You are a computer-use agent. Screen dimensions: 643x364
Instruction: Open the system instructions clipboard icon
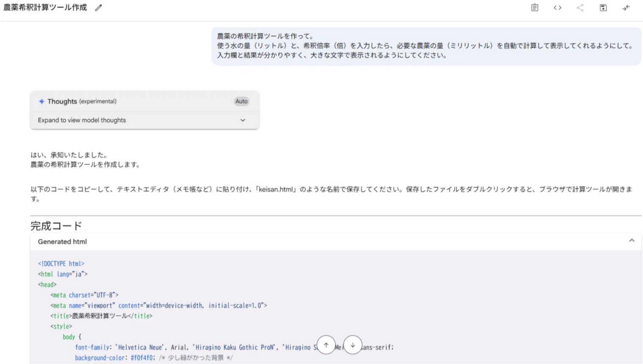coord(534,8)
